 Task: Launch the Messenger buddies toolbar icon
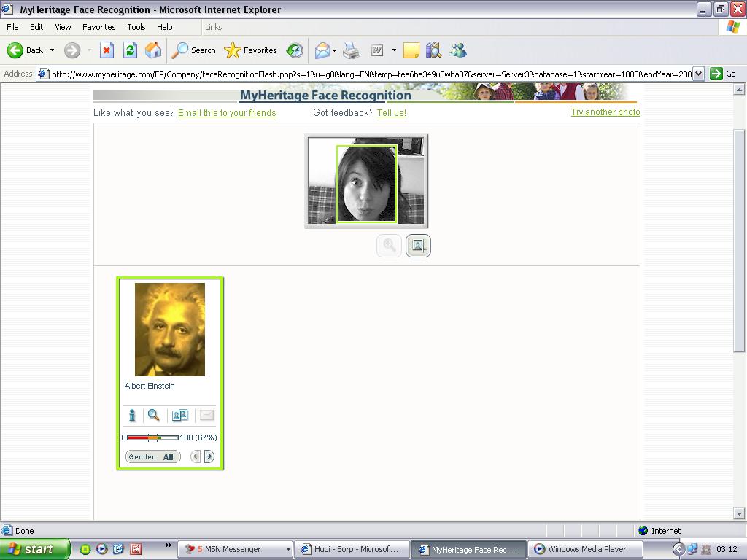458,50
